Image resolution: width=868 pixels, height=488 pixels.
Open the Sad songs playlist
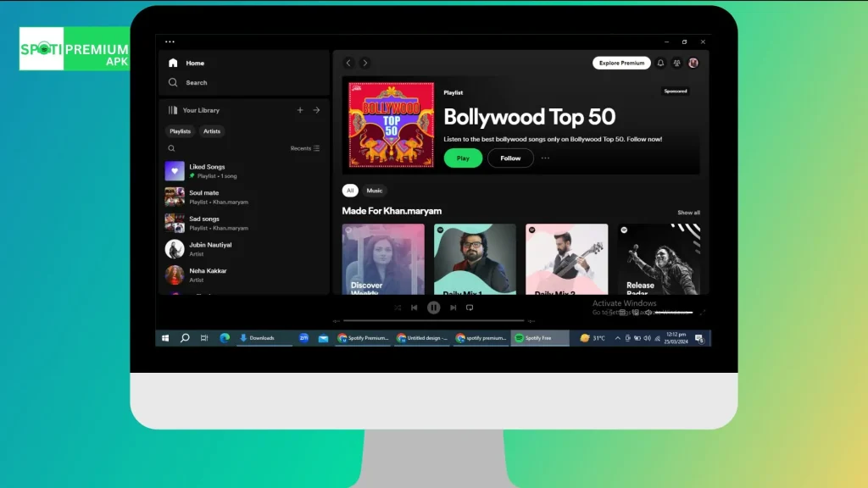coord(243,223)
